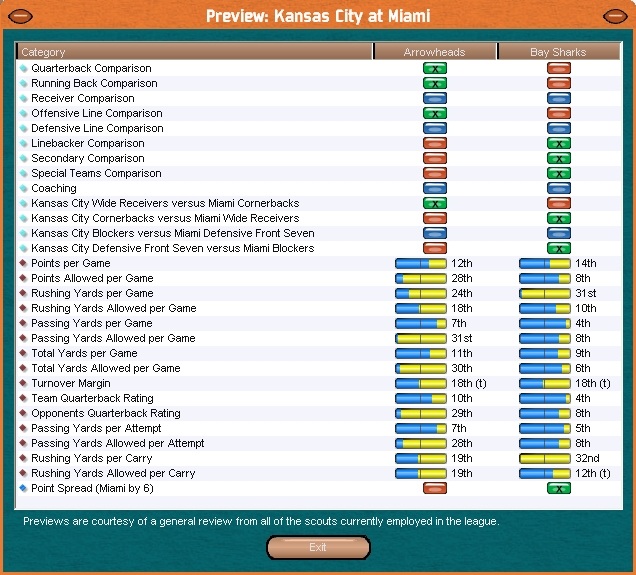Select Kansas City Blockers versus Miami Defensive Front Seven
Viewport: 636px width, 575px height.
point(172,233)
